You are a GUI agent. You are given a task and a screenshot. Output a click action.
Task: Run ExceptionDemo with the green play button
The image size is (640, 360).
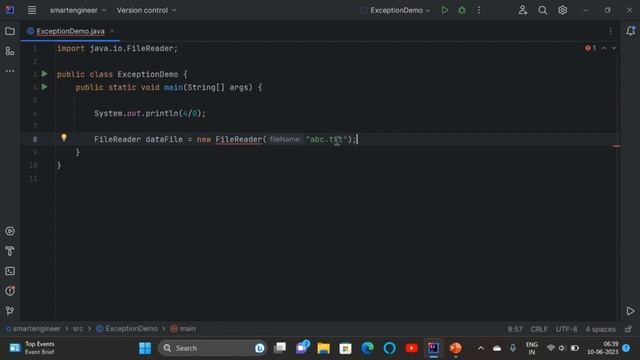tap(444, 10)
